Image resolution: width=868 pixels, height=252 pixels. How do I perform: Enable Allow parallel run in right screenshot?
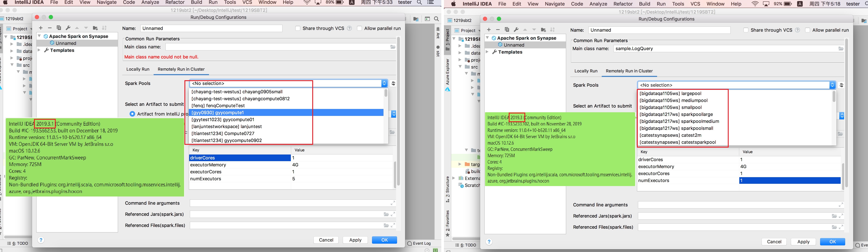point(808,30)
